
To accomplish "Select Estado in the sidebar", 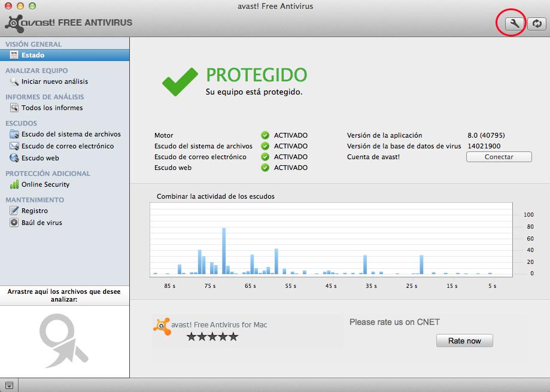I will 33,55.
